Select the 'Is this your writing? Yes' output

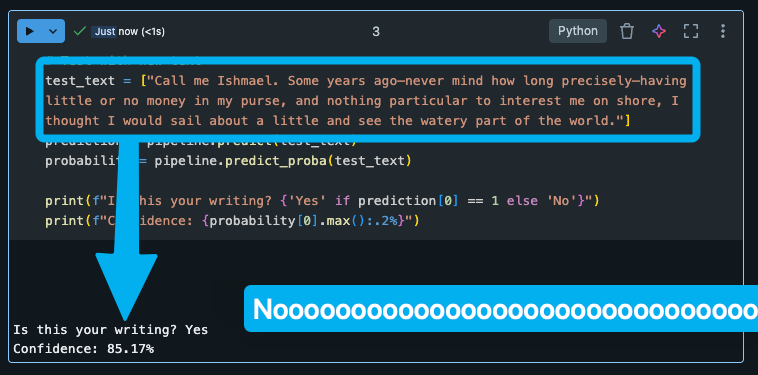[x=110, y=330]
